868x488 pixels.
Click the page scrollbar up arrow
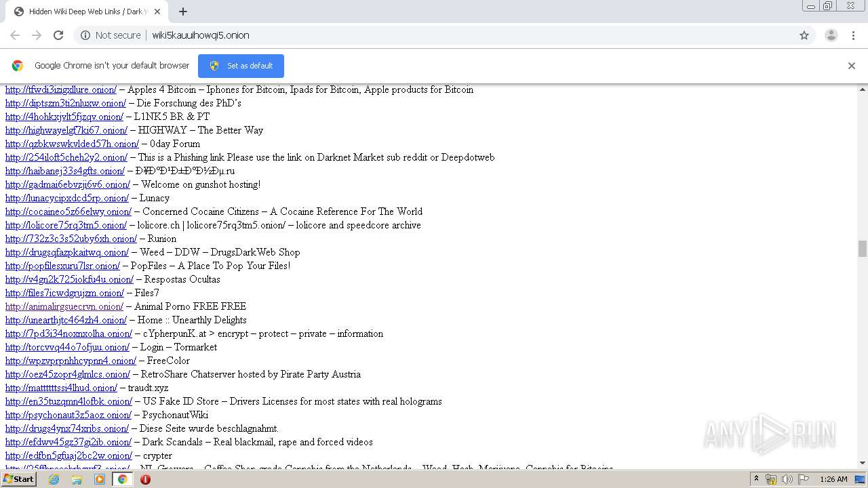click(863, 89)
